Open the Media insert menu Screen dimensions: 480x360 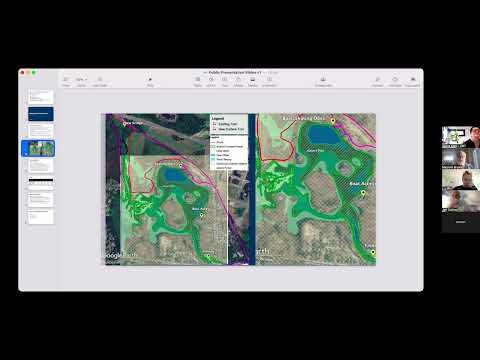pyautogui.click(x=252, y=81)
